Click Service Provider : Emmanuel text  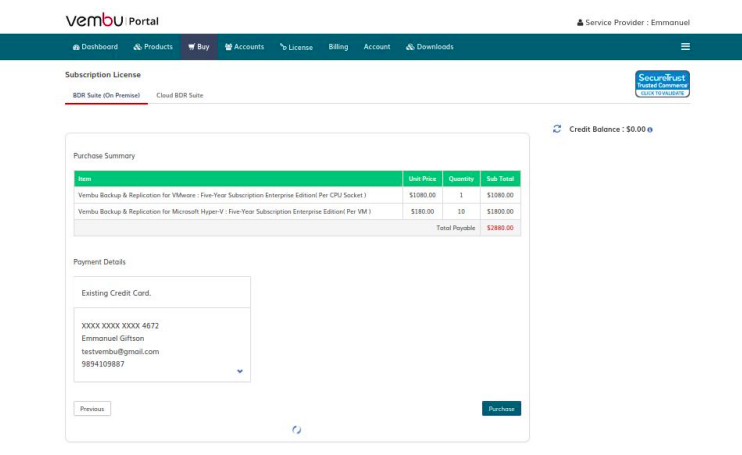click(x=637, y=23)
